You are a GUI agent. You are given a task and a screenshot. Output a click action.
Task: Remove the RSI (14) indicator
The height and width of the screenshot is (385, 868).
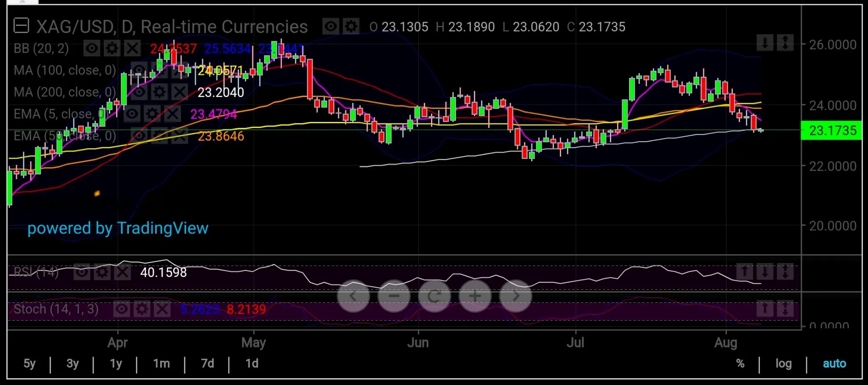pyautogui.click(x=122, y=272)
